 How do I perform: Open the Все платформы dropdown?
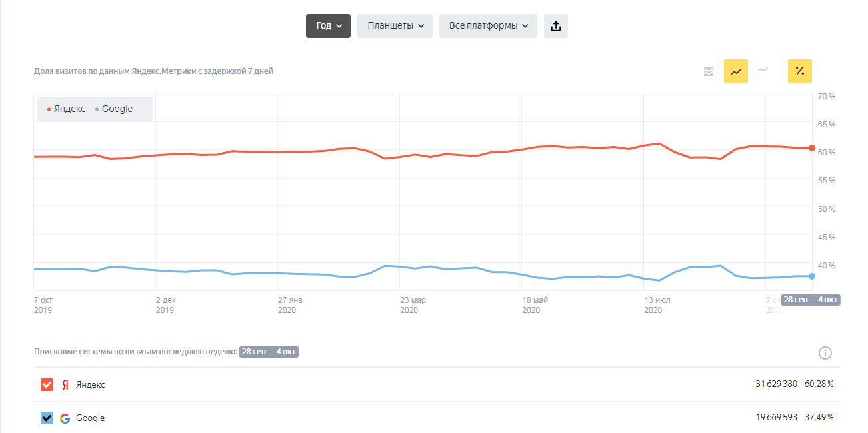pos(488,26)
